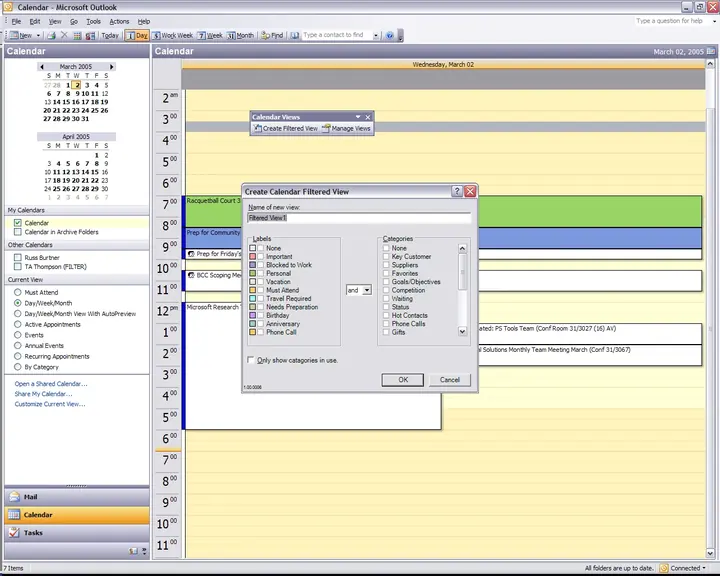The height and width of the screenshot is (576, 720).
Task: Check the Must Attend label checkbox
Action: click(261, 290)
